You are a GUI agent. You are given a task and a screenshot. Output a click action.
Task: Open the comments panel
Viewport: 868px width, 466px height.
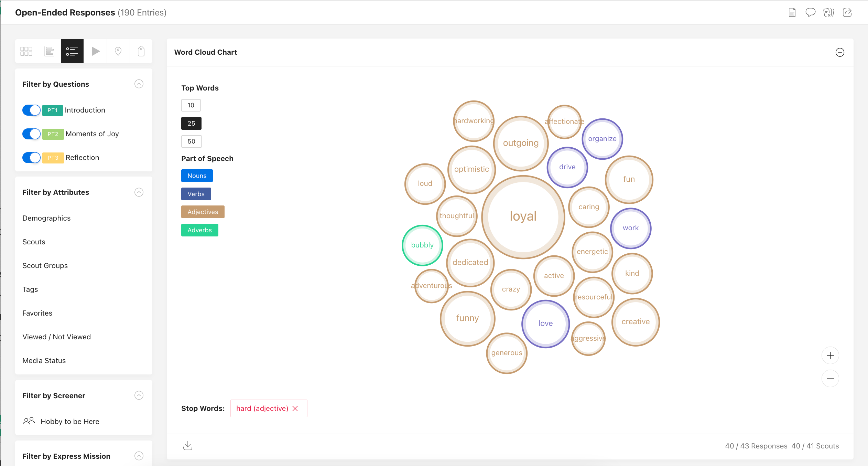810,12
